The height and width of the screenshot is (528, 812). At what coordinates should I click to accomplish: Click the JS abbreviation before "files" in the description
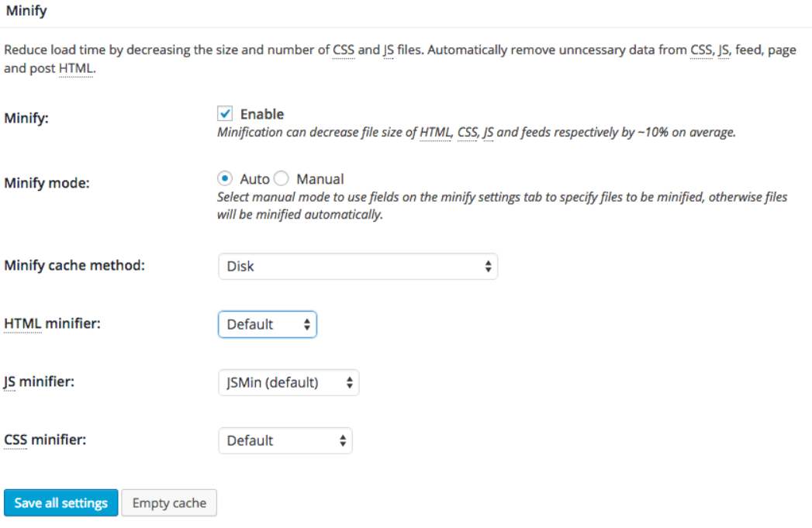(x=388, y=50)
